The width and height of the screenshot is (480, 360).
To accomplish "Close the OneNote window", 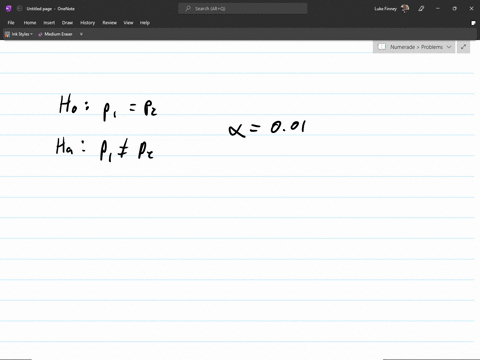I will [471, 9].
